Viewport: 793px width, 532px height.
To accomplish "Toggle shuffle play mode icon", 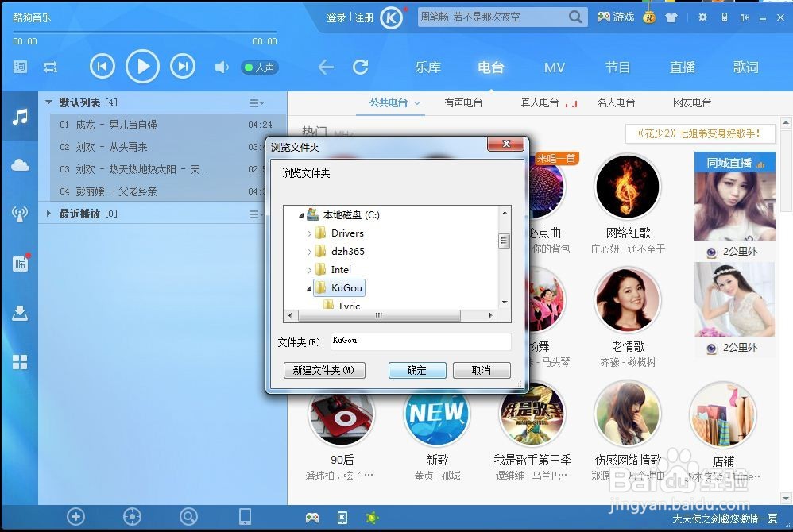I will pos(50,67).
